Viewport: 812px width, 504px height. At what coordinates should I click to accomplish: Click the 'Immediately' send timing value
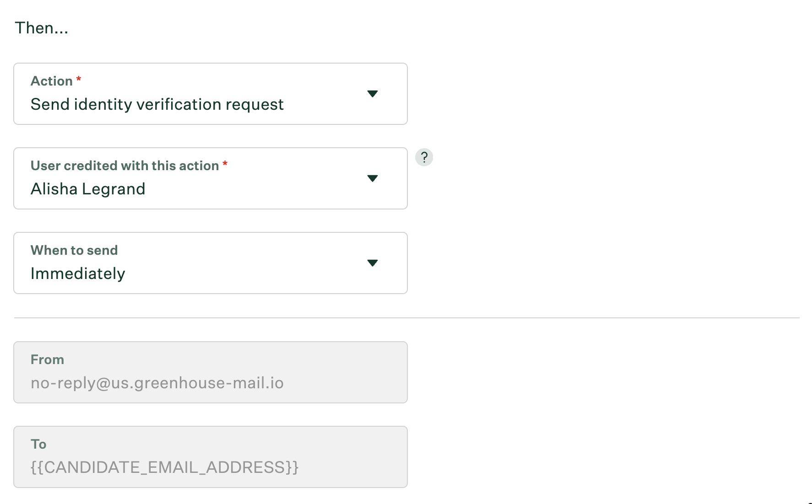coord(78,273)
